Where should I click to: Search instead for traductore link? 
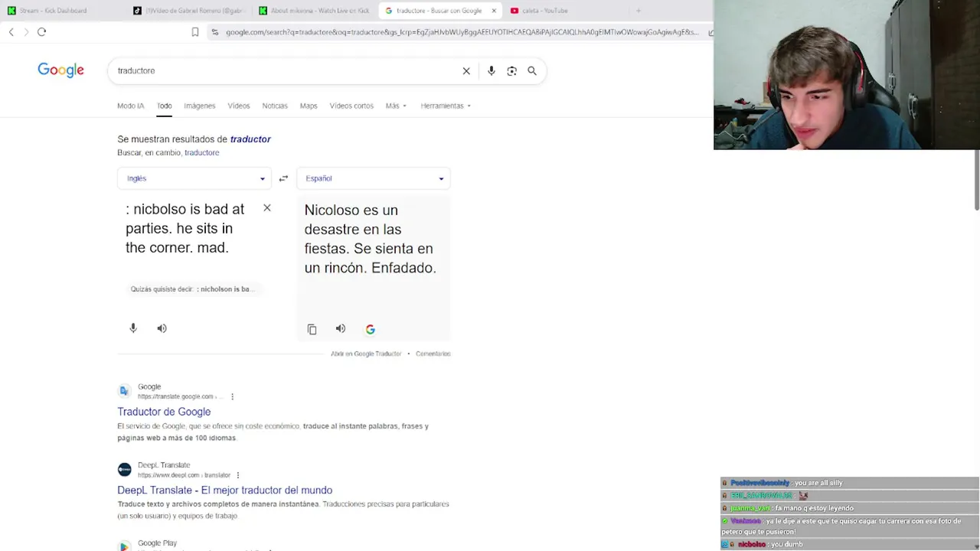(x=202, y=152)
